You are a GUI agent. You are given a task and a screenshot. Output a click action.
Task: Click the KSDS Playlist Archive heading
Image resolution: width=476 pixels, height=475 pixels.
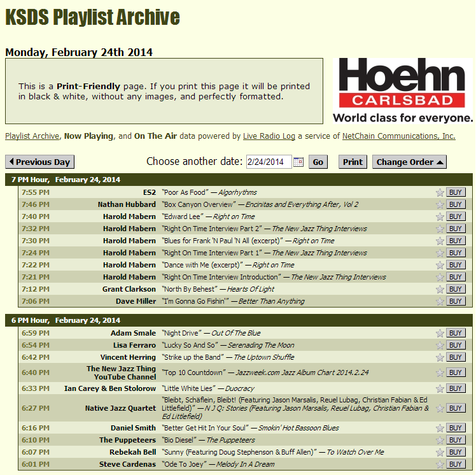(92, 17)
